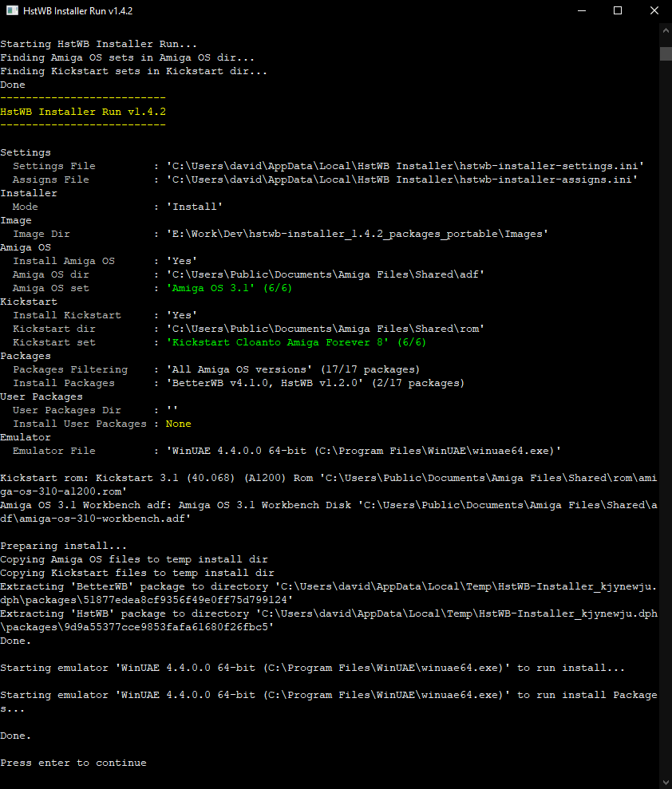Click the vertical scrollbar thumb

pos(666,53)
